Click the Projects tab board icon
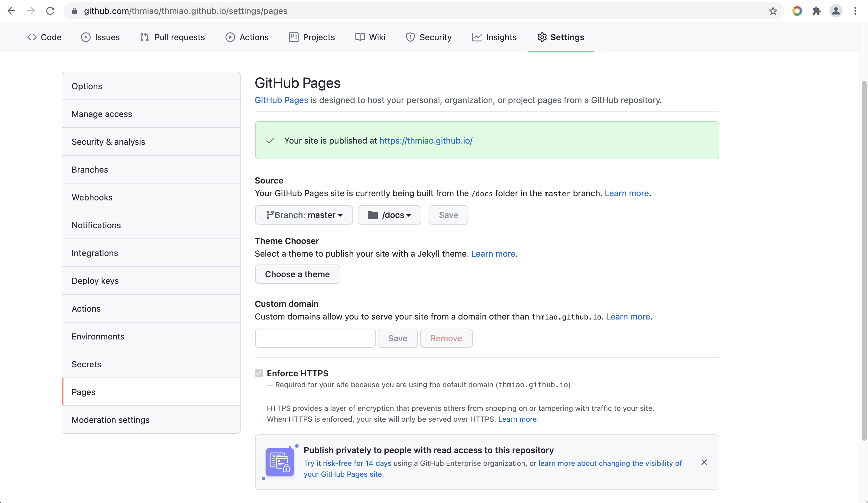Viewport: 868px width, 503px height. coord(293,37)
